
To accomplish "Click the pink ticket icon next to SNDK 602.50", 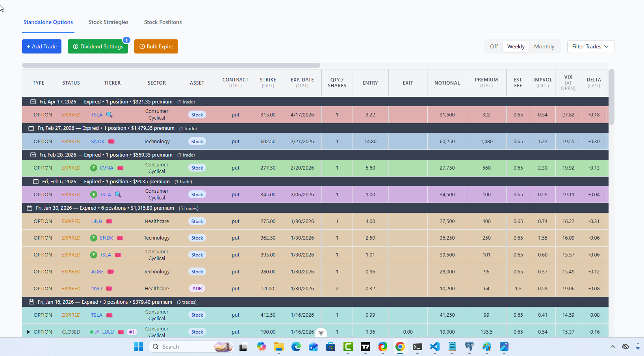I will [111, 141].
